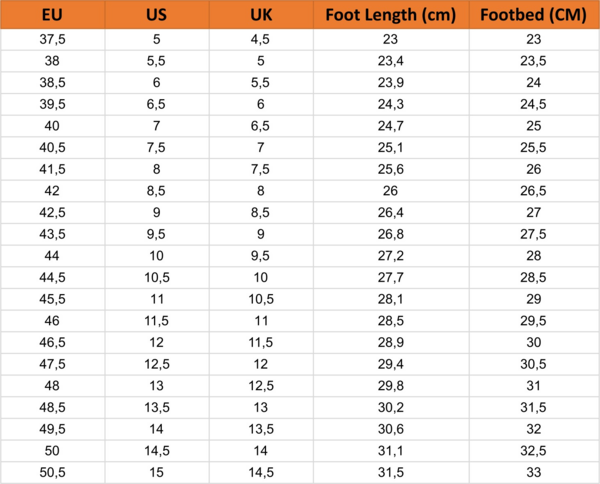Click the EU column header

[x=53, y=15]
